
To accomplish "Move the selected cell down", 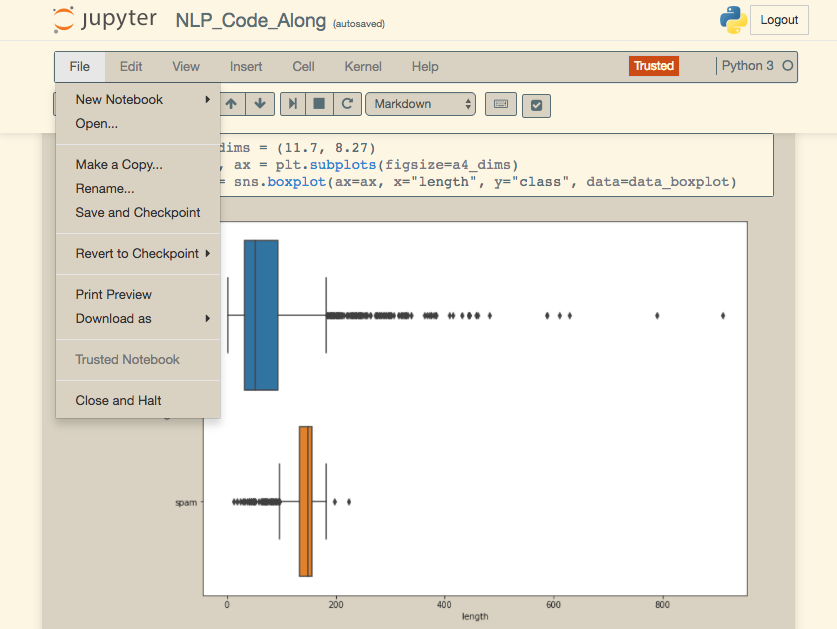I will 260,104.
